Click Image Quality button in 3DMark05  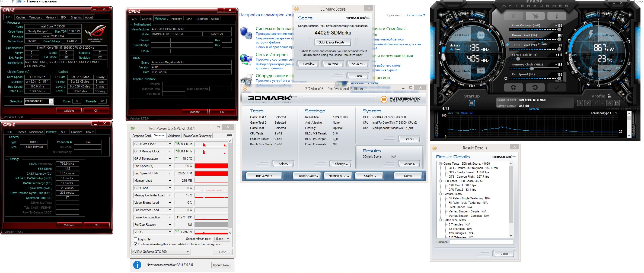coord(307,176)
